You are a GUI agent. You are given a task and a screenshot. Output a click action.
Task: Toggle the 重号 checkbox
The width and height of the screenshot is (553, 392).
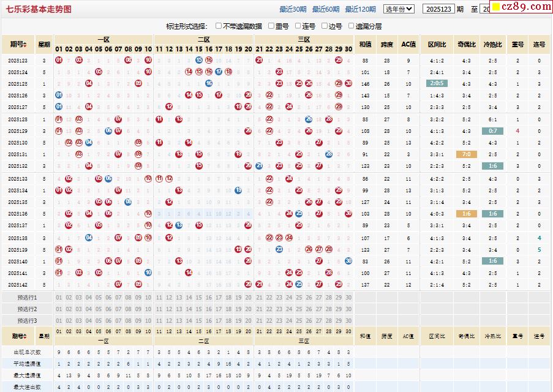(271, 26)
